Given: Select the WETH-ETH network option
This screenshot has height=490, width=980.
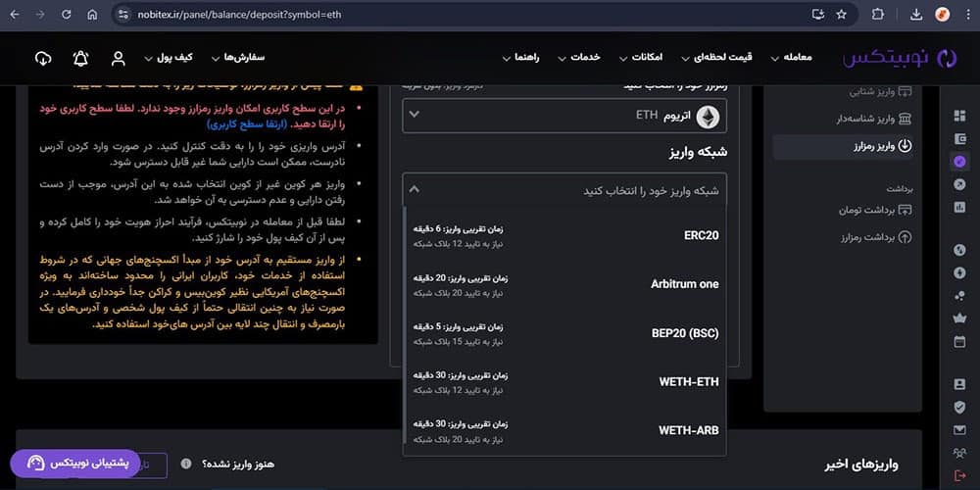Looking at the screenshot, I should point(565,382).
